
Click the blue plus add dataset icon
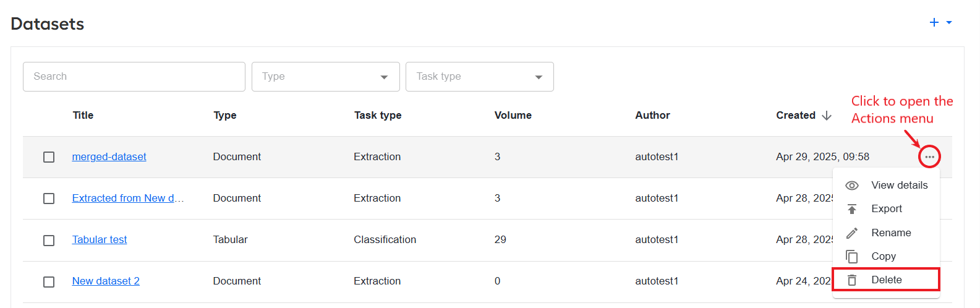click(934, 22)
